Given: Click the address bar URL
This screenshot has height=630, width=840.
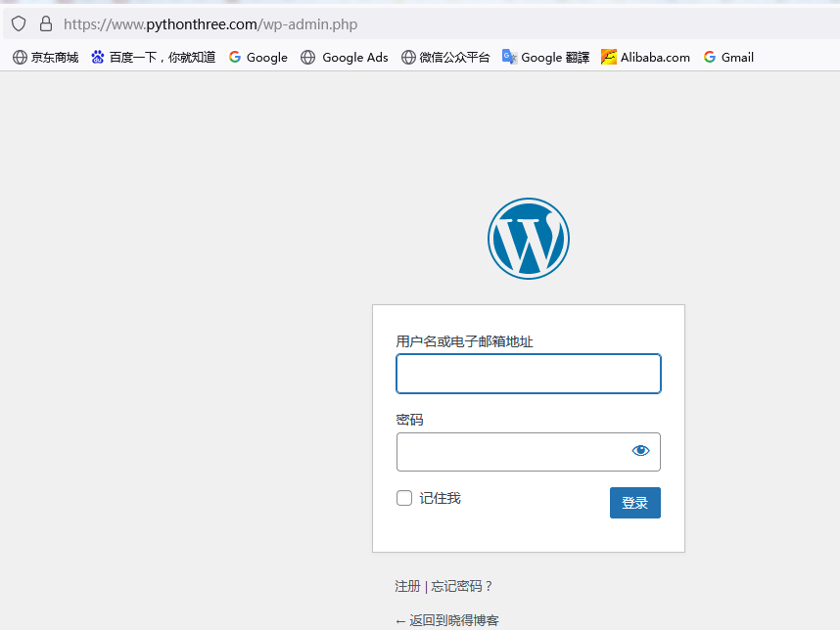Looking at the screenshot, I should (210, 24).
